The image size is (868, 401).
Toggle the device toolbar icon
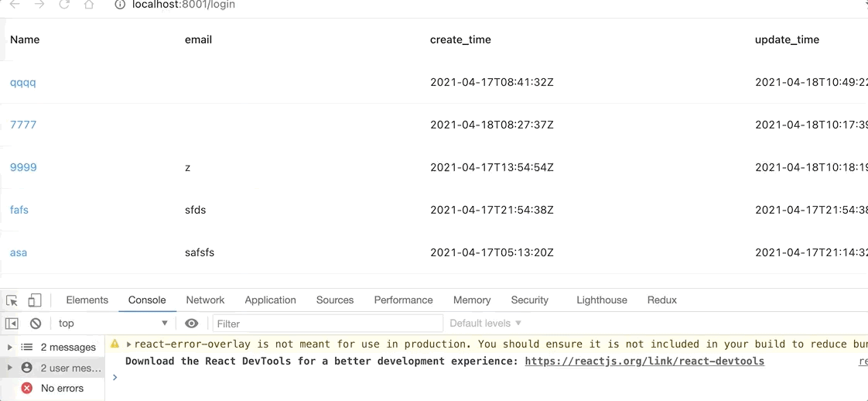point(34,300)
